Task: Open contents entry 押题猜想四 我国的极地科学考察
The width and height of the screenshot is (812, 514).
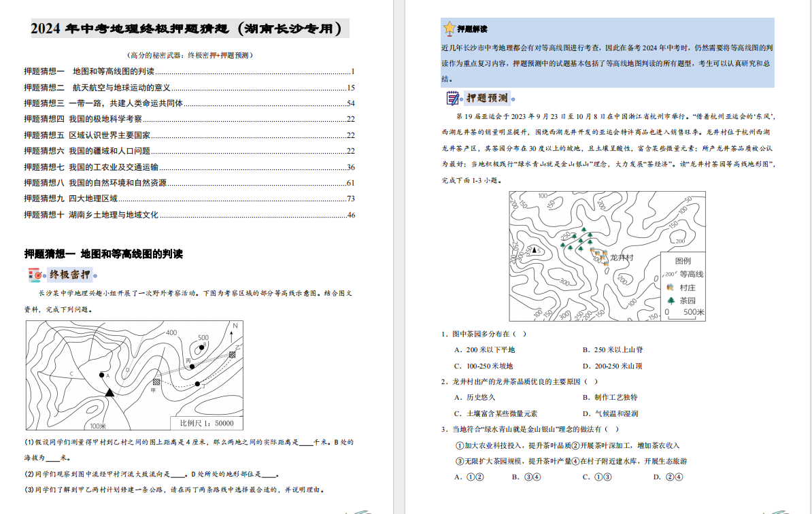Action: click(x=190, y=119)
